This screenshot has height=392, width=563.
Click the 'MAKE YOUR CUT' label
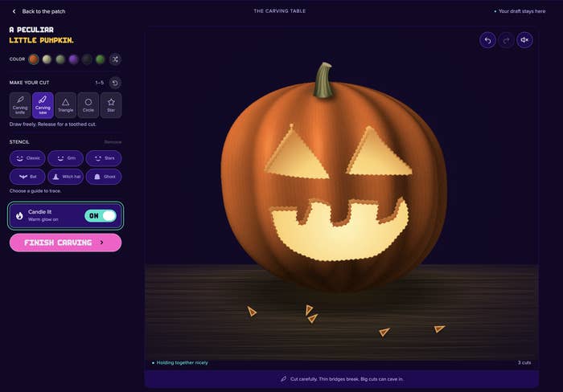point(29,83)
